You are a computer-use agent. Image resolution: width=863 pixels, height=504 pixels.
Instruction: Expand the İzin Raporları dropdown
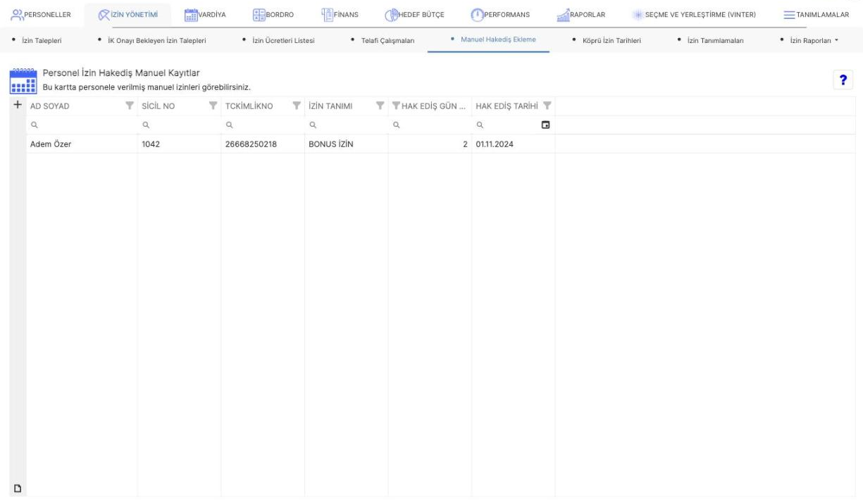coord(814,39)
